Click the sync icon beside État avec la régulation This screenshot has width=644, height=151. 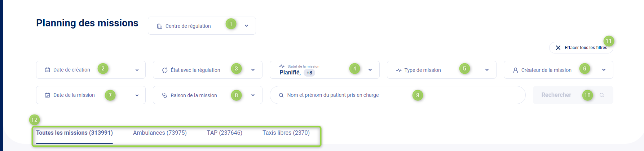pos(165,70)
